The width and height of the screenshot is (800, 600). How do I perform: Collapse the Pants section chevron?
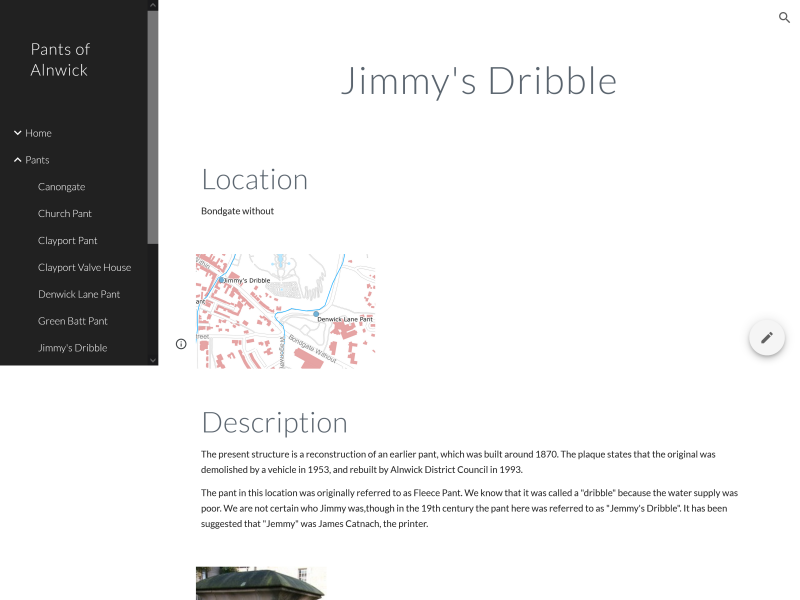coord(18,160)
